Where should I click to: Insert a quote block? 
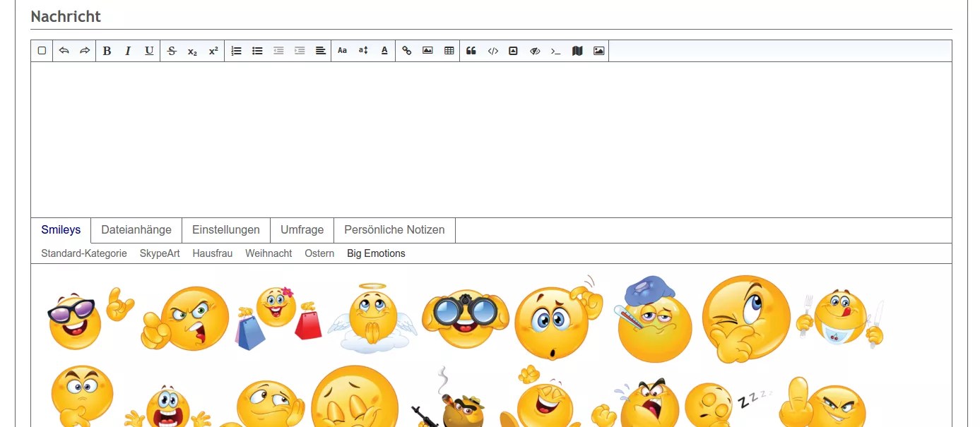(x=471, y=51)
